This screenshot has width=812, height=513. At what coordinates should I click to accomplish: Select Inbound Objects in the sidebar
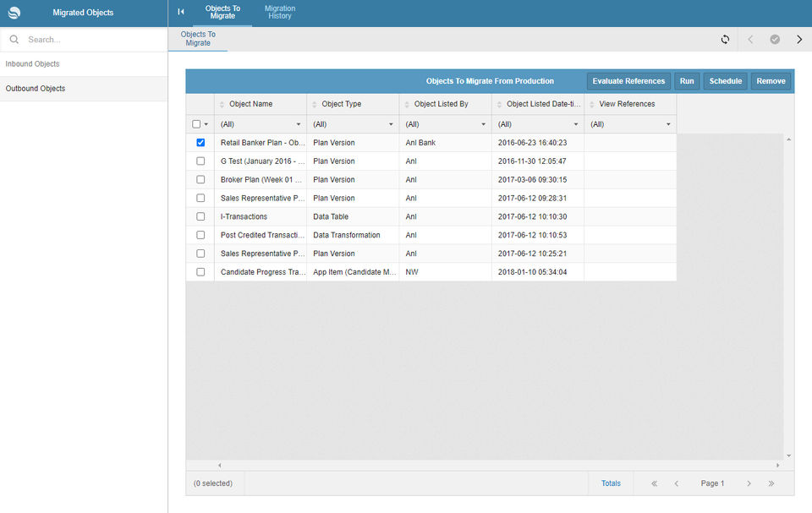[x=32, y=64]
